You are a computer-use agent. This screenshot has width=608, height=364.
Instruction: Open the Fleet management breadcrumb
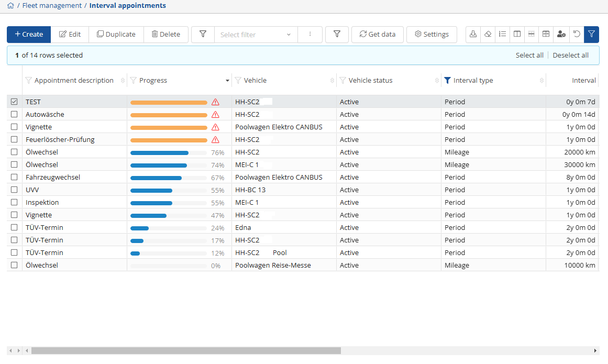point(52,6)
